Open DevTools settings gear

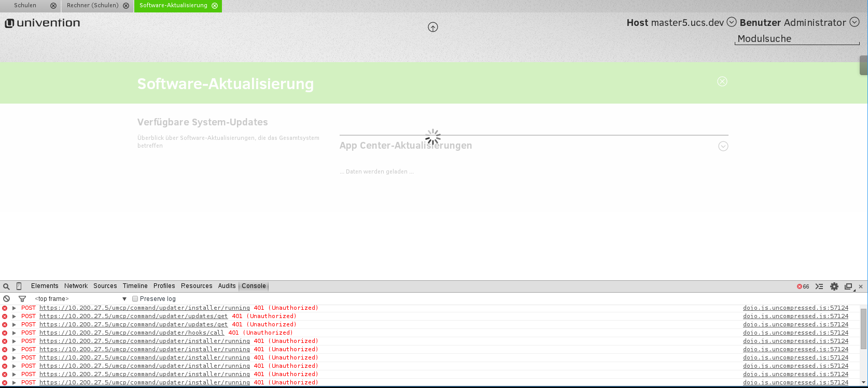[834, 286]
